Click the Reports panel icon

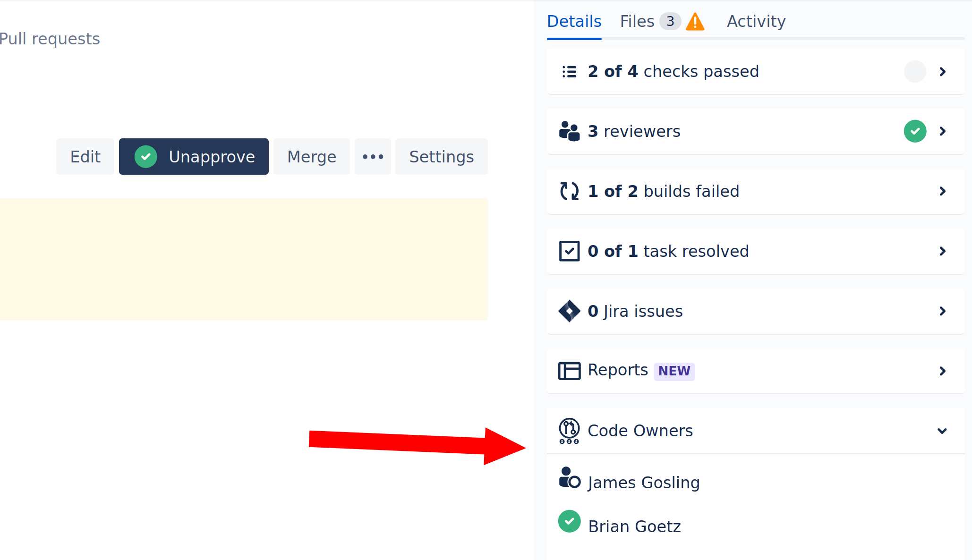click(x=569, y=371)
